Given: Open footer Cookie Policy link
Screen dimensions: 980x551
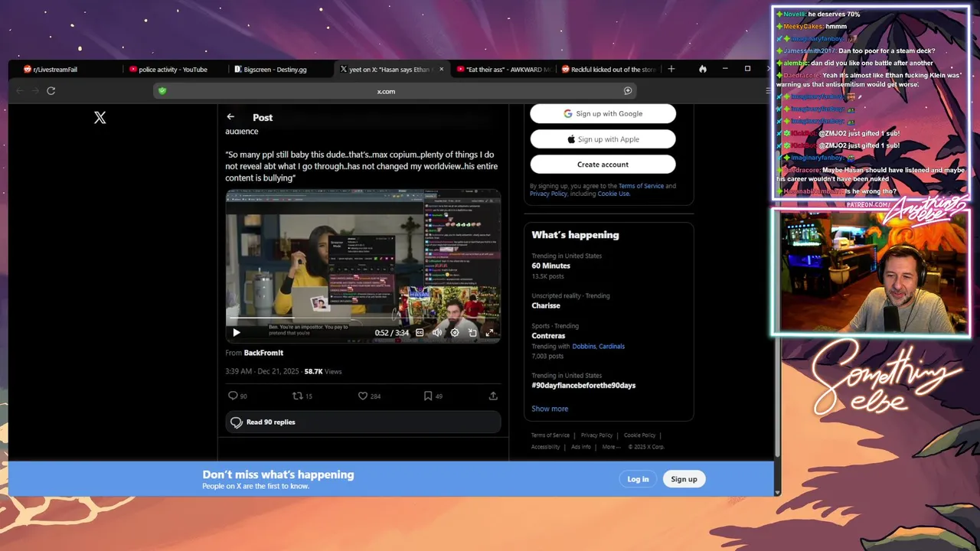Looking at the screenshot, I should (639, 435).
